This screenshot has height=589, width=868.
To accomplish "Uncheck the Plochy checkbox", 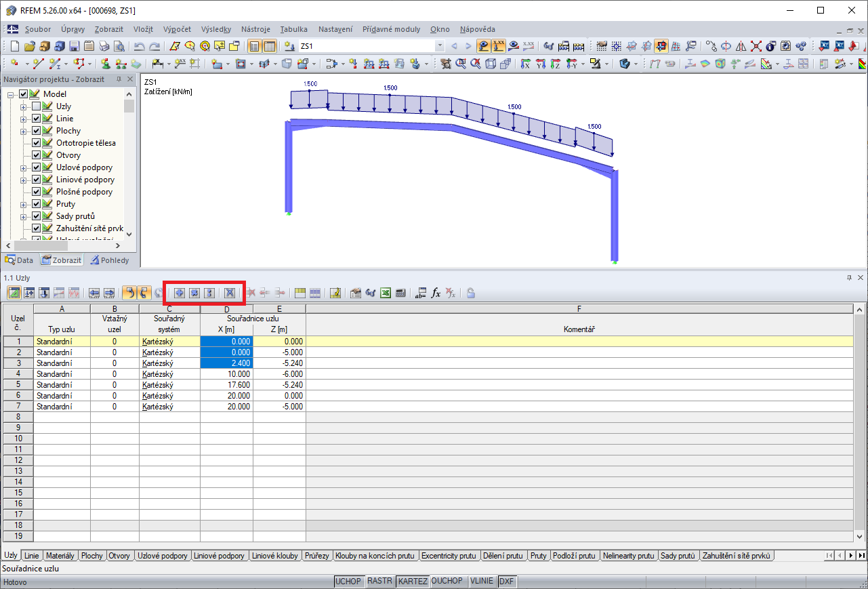I will pos(37,131).
